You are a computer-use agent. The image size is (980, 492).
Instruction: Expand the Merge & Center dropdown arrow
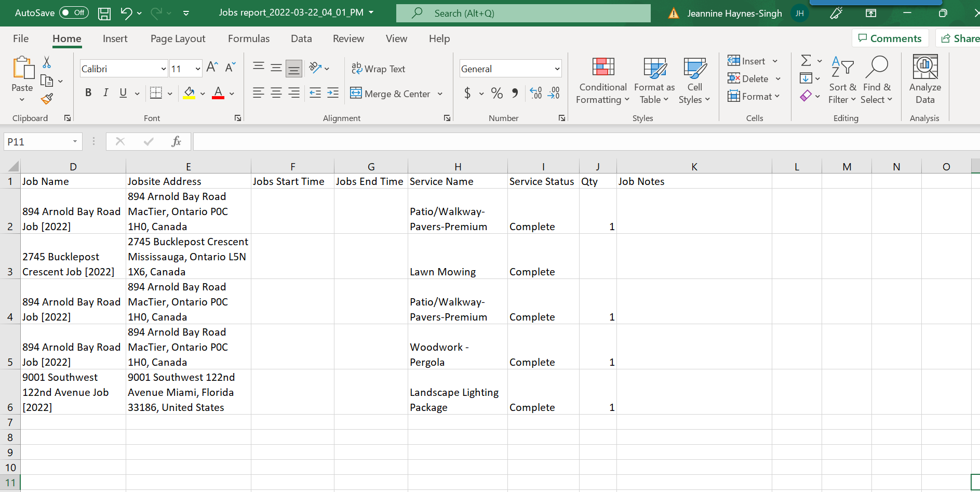pyautogui.click(x=440, y=94)
